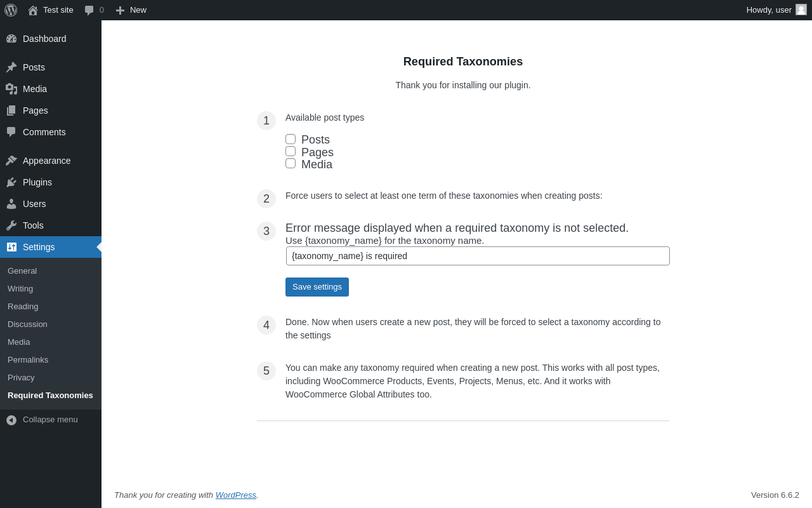Go to Posts in the sidebar
This screenshot has height=508, width=812.
51,67
